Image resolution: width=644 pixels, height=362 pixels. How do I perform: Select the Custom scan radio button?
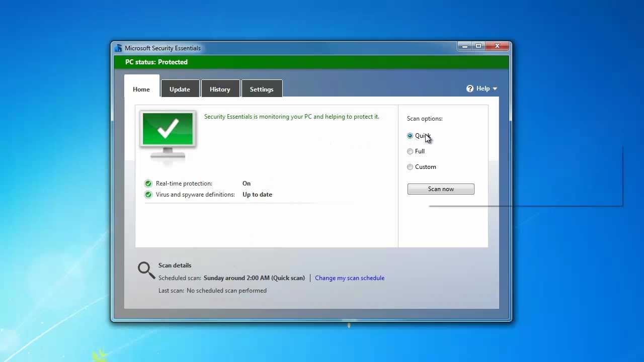tap(410, 167)
